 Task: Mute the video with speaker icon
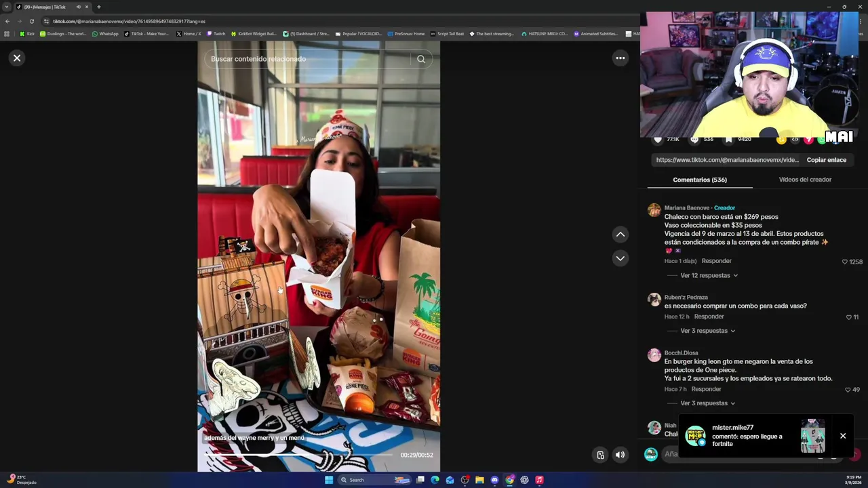point(620,455)
